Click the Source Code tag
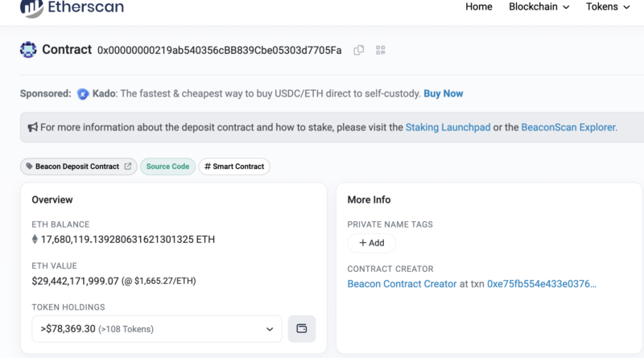This screenshot has width=644, height=358. [167, 167]
